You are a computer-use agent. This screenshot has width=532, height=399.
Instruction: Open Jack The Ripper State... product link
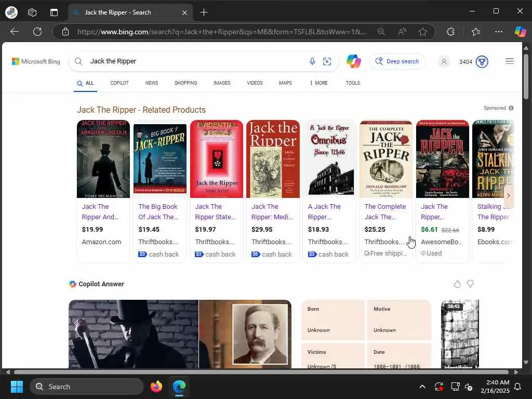click(x=215, y=212)
